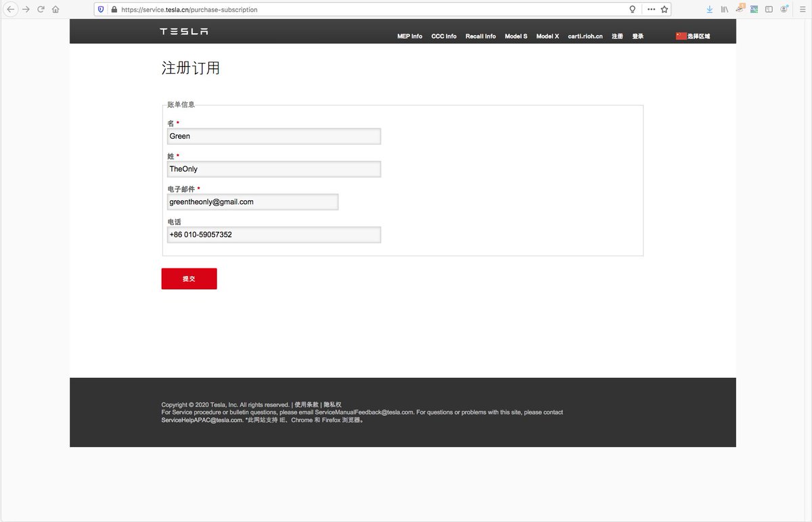
Task: Submit the form with the red 提交 button
Action: (x=189, y=279)
